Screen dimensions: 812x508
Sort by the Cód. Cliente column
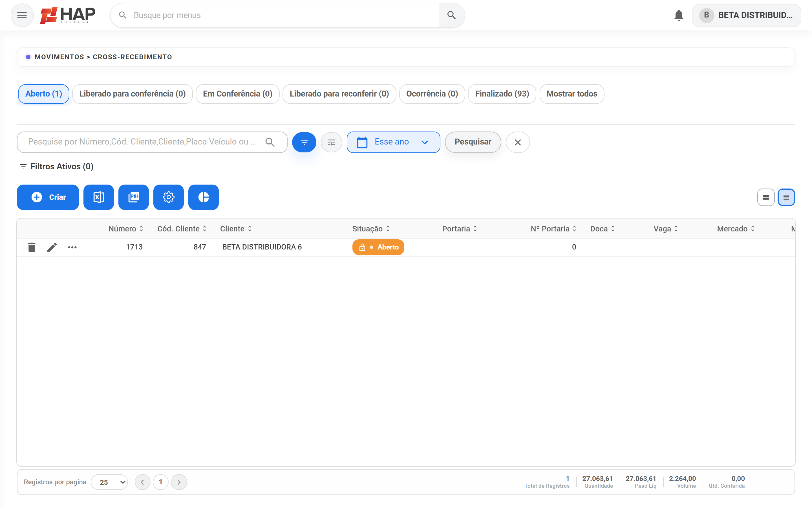[x=182, y=229]
